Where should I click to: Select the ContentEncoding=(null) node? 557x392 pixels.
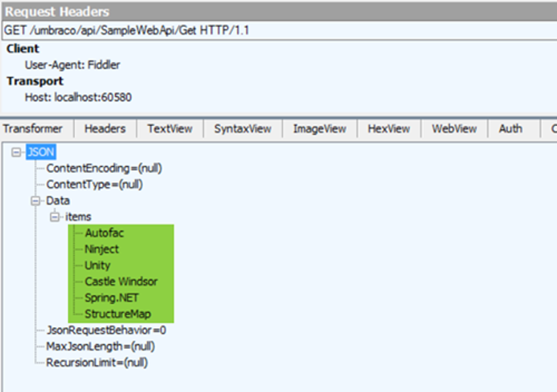(x=104, y=168)
